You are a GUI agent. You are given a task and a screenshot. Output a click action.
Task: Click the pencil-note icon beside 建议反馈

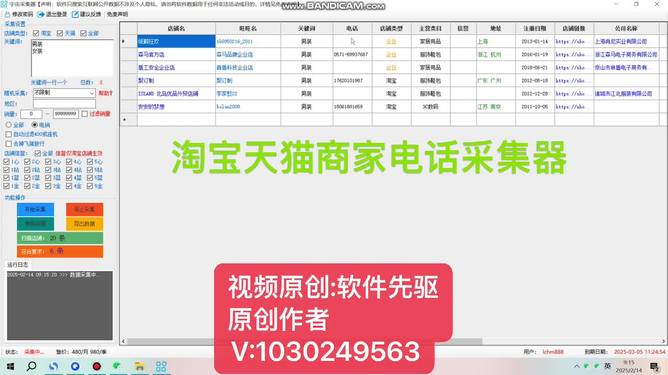click(x=75, y=14)
